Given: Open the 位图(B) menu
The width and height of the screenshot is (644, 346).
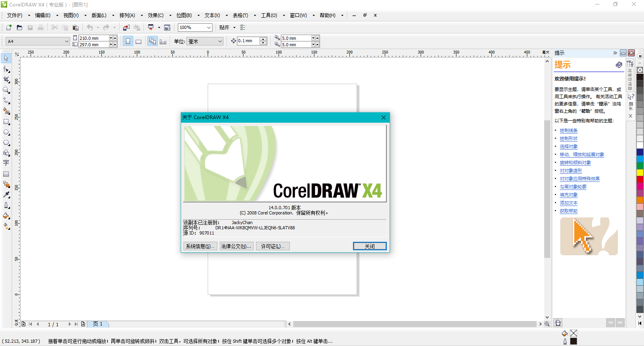Looking at the screenshot, I should 184,15.
